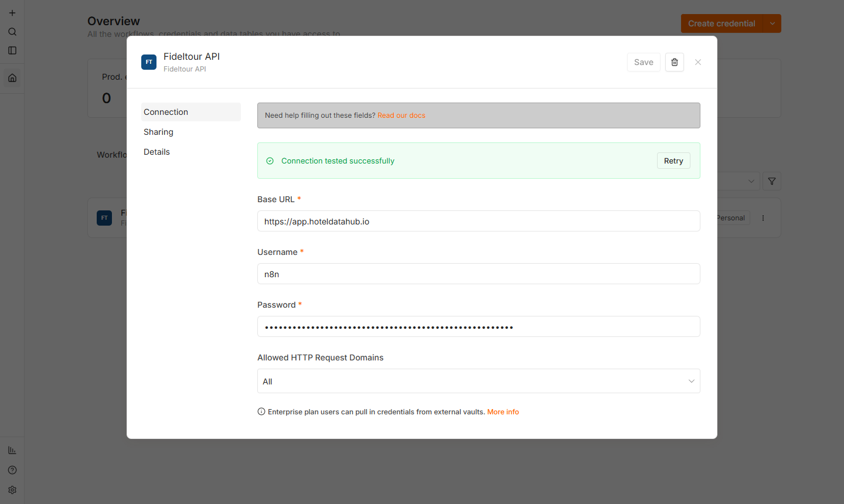
Task: Open the three-dot menu on credential row
Action: (x=763, y=218)
